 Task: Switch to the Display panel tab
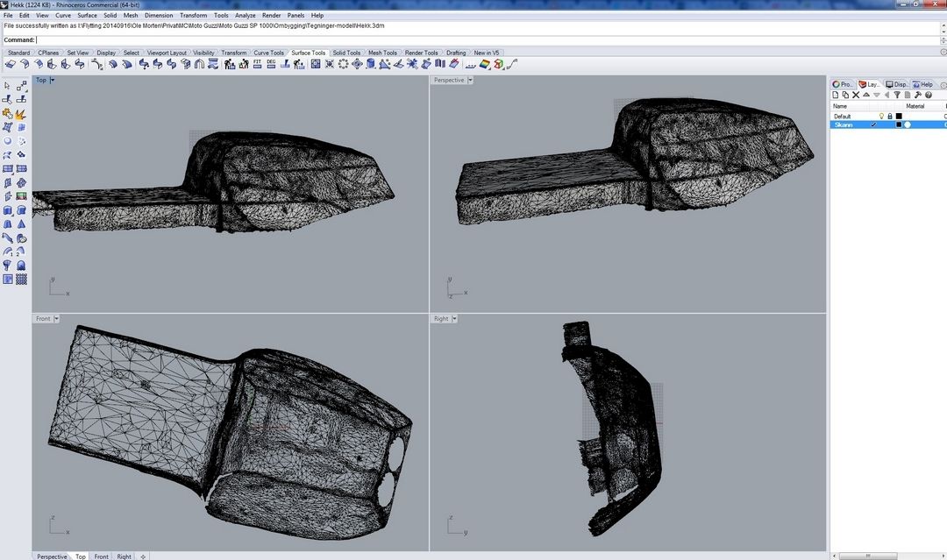897,84
